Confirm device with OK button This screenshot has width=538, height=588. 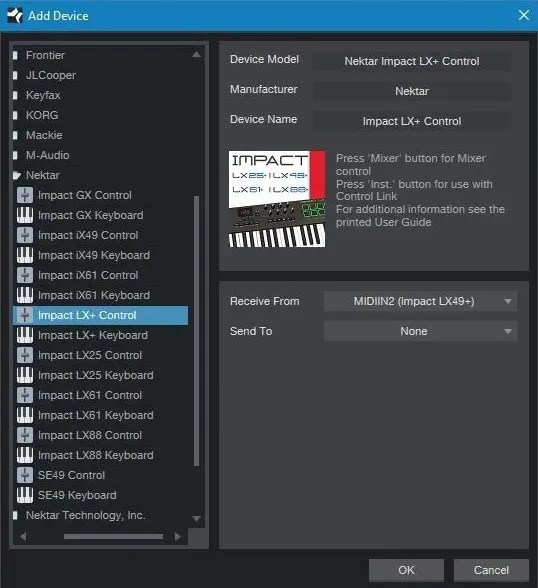click(406, 570)
